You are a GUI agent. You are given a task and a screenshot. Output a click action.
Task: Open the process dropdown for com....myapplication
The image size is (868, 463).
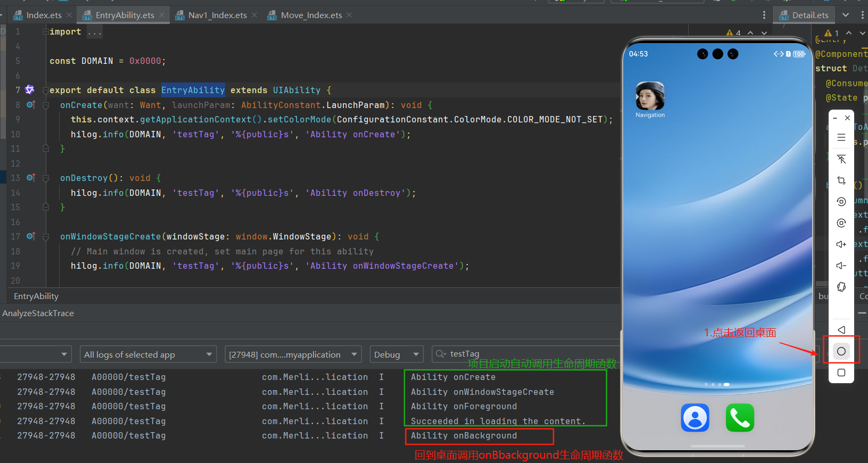293,354
